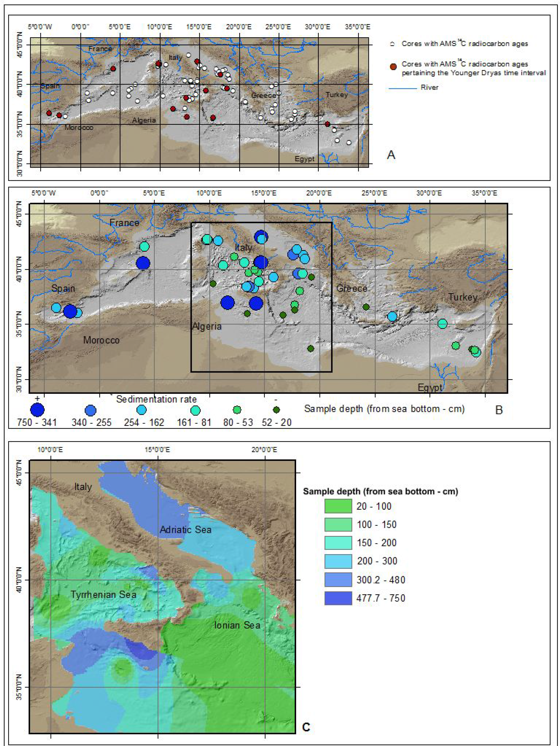The height and width of the screenshot is (746, 560).
Task: Click the red Younger Dryas legend circle
Action: [393, 67]
